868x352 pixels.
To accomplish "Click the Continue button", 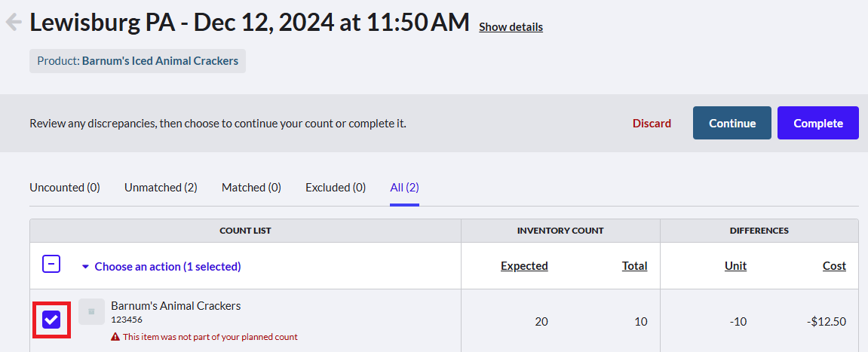I will 732,123.
